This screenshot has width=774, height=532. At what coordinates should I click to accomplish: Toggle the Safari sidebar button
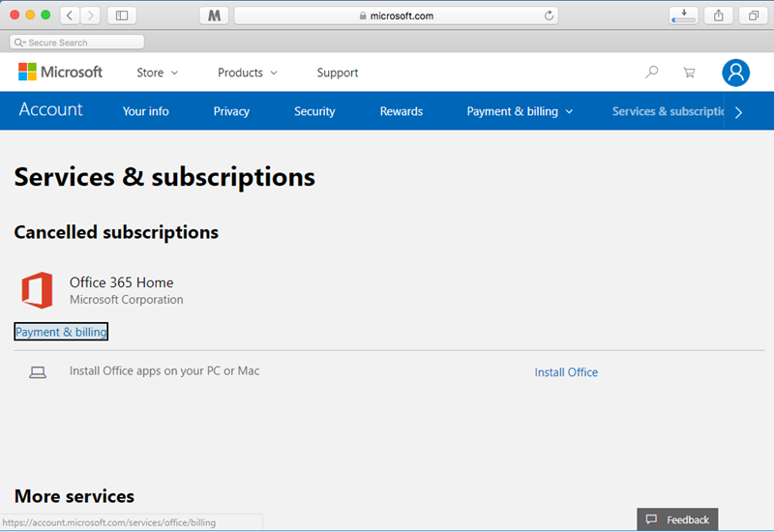pos(122,15)
